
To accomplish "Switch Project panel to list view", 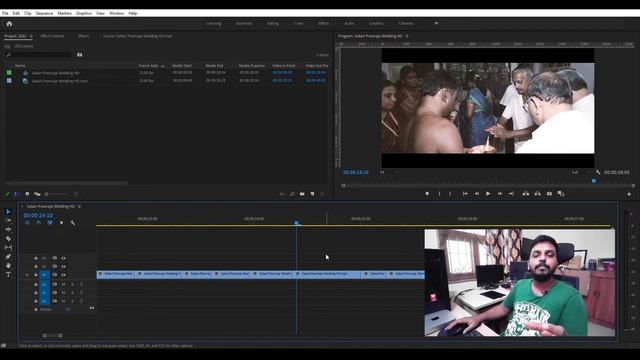I will pyautogui.click(x=17, y=194).
